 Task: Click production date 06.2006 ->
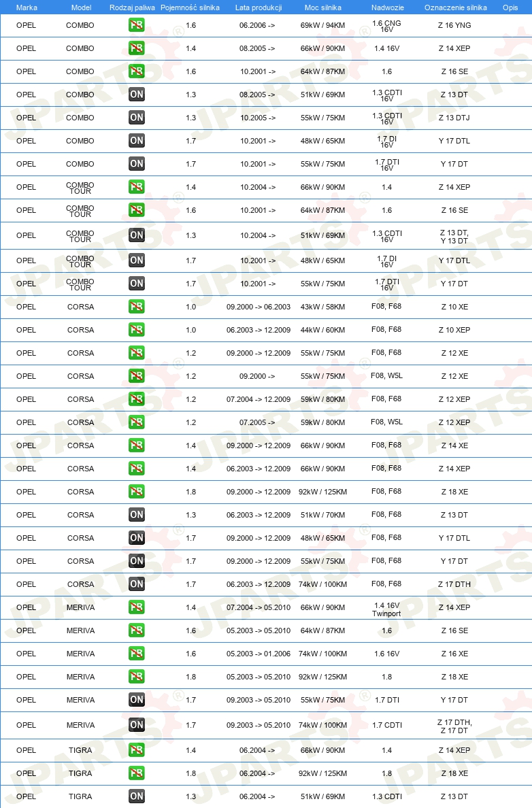click(x=256, y=25)
